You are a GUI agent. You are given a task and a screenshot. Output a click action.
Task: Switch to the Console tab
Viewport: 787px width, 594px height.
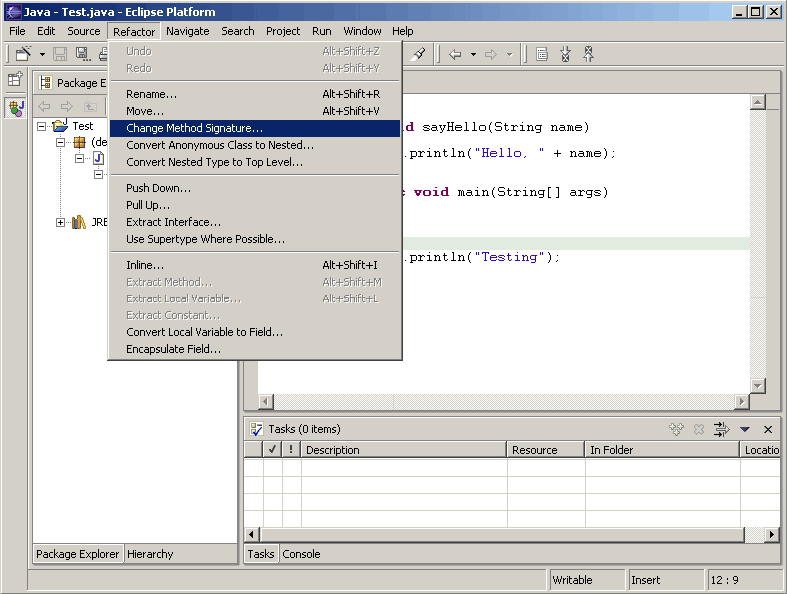click(x=301, y=554)
